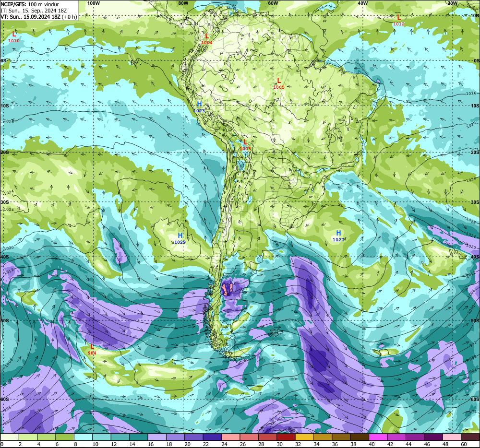Click the L 1012 low-pressure marker
The height and width of the screenshot is (448, 480).
398,20
